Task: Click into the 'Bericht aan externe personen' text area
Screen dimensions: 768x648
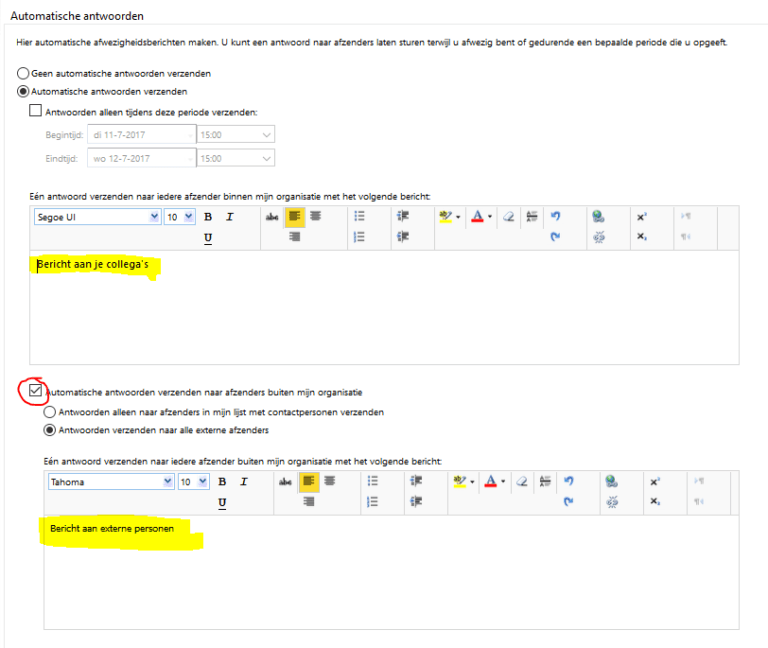Action: [391, 572]
